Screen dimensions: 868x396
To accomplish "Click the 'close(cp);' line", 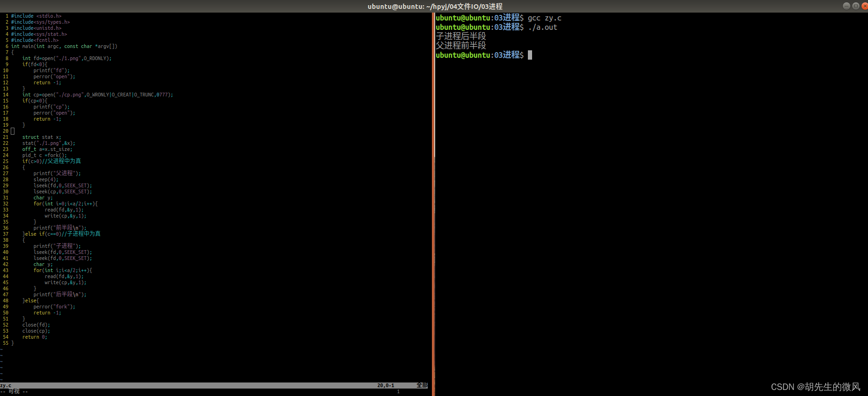I will point(36,331).
